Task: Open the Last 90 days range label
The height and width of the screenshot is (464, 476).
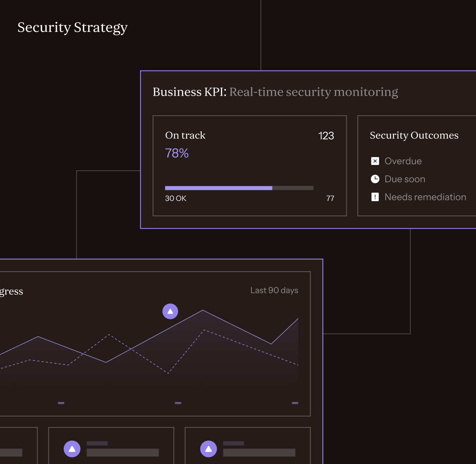Action: click(274, 290)
